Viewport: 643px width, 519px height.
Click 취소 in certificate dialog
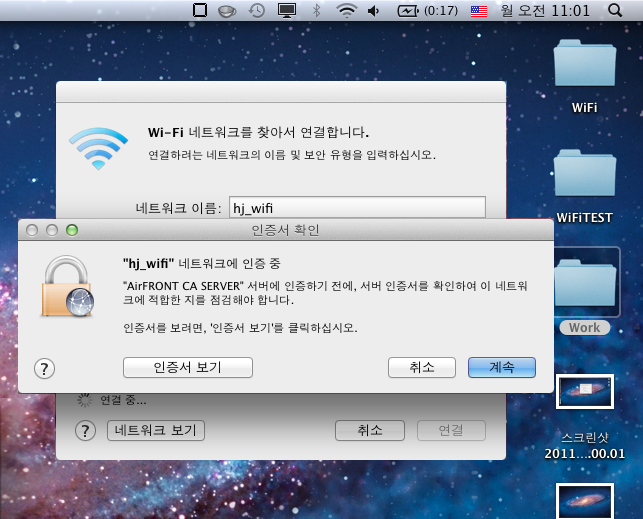coord(422,368)
